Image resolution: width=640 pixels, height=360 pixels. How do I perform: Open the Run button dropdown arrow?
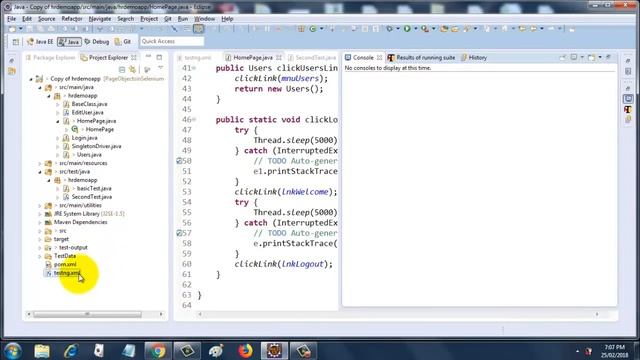(416, 29)
